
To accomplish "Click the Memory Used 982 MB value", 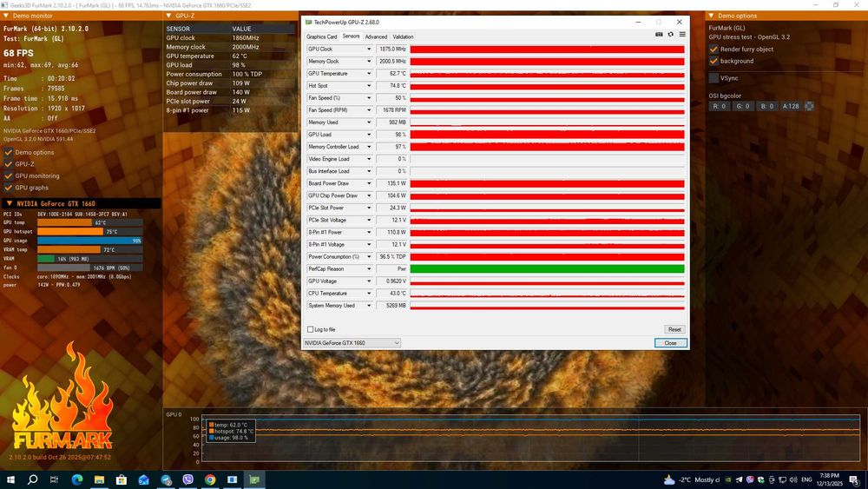I will coord(391,122).
